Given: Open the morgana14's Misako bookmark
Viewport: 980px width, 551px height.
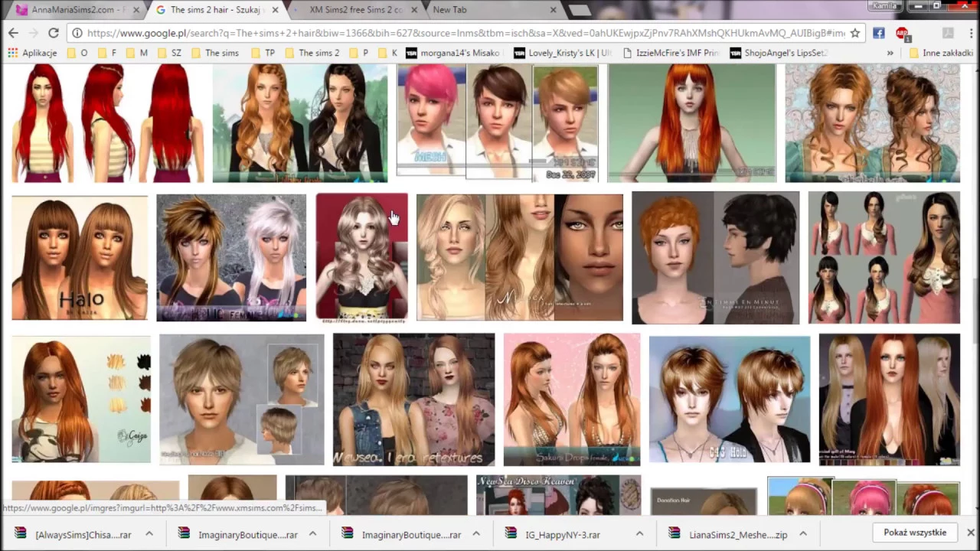Looking at the screenshot, I should [452, 53].
